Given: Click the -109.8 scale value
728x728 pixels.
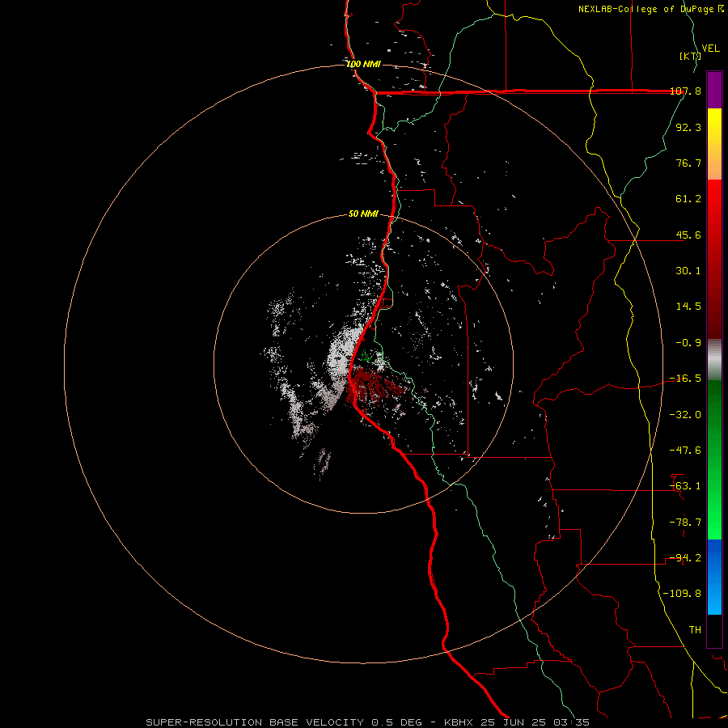Looking at the screenshot, I should click(x=682, y=594).
